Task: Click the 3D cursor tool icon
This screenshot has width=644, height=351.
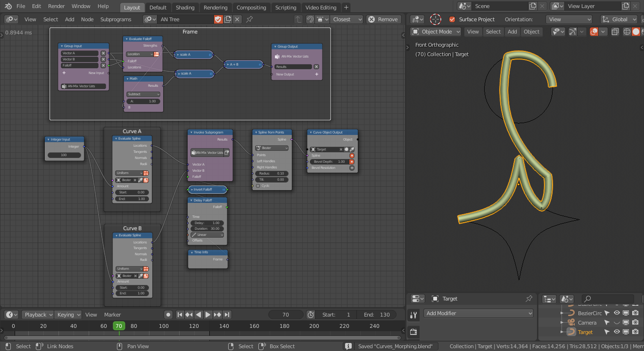Action: [x=436, y=19]
